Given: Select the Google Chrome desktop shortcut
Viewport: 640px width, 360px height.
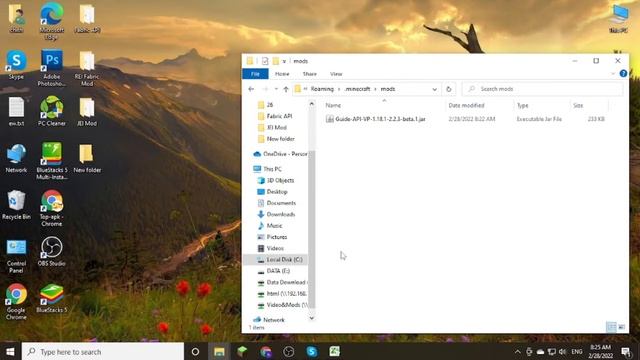Looking at the screenshot, I should coord(16,301).
